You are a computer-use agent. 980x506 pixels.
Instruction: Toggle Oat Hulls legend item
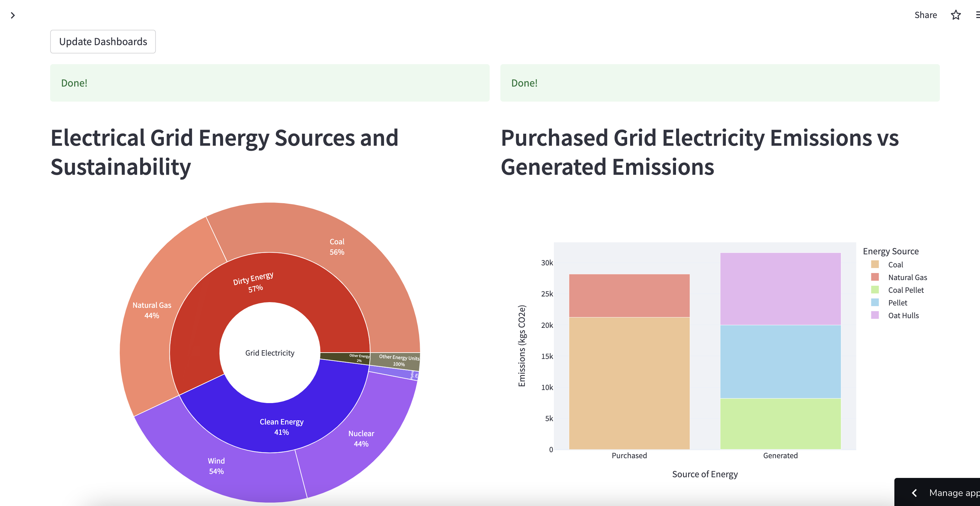coord(903,315)
